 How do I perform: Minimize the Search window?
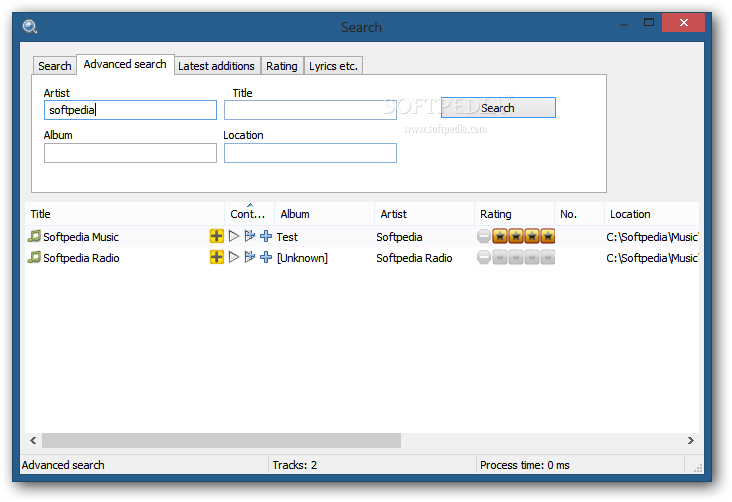coord(624,23)
